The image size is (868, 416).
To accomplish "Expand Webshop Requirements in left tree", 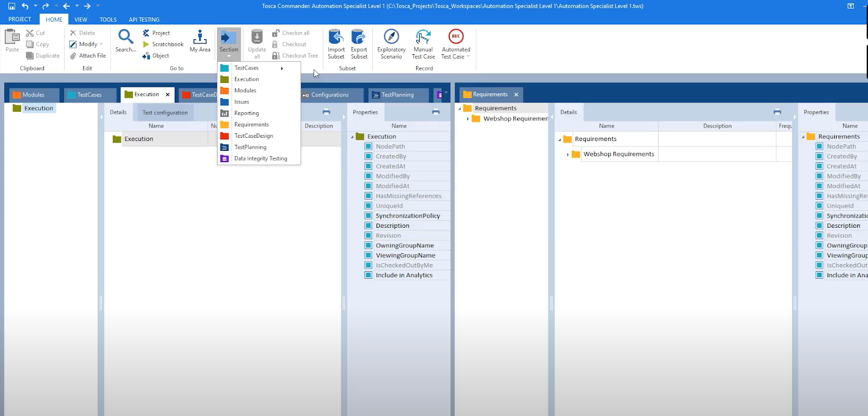I will [468, 119].
